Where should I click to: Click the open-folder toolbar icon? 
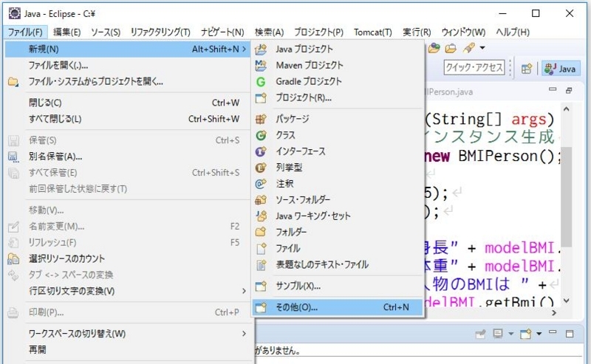[x=451, y=48]
